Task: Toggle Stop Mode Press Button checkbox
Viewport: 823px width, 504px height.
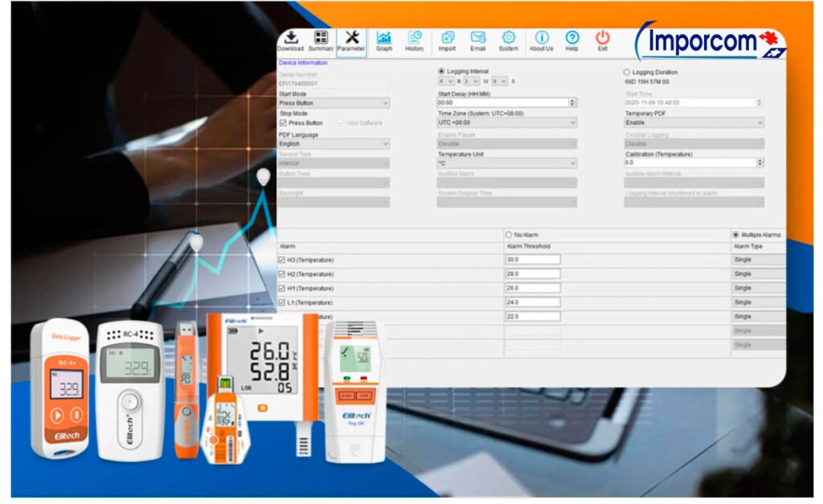Action: pos(283,123)
